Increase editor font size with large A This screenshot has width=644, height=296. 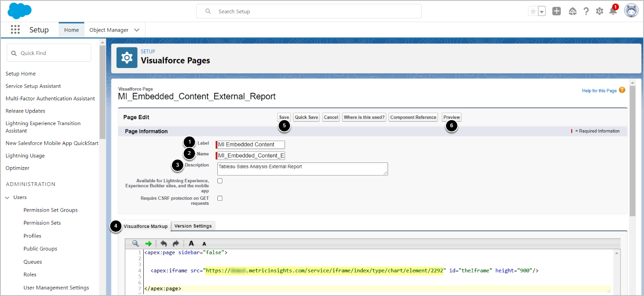click(x=191, y=244)
